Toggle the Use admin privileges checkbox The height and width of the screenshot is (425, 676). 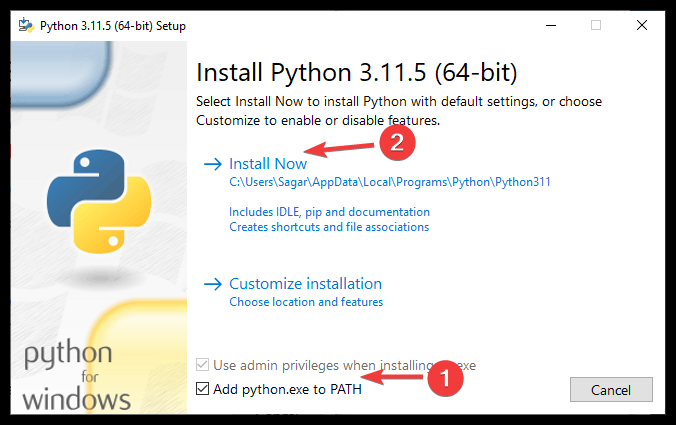pyautogui.click(x=203, y=365)
